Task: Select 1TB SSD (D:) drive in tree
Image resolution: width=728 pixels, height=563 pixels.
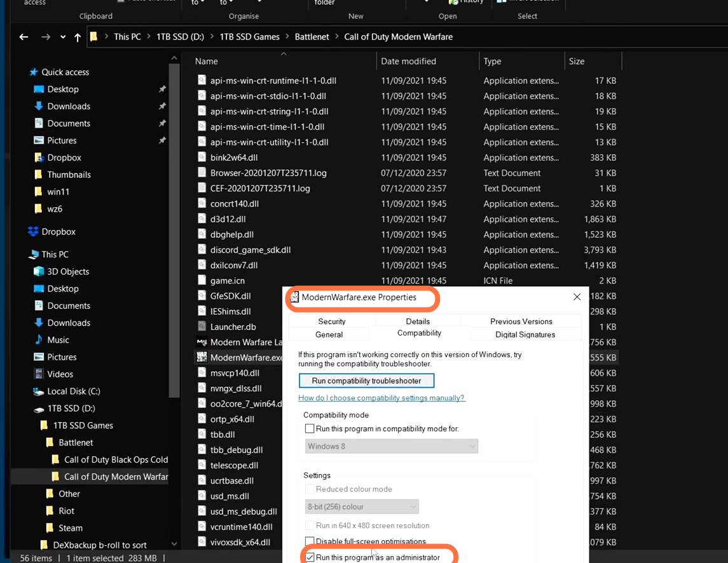Action: (71, 409)
